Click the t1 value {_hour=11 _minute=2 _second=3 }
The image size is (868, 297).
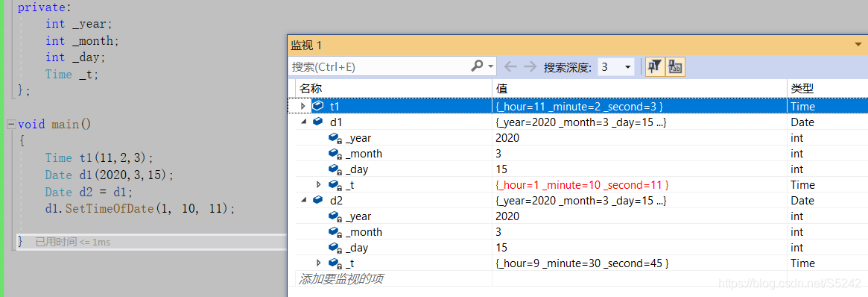[580, 106]
